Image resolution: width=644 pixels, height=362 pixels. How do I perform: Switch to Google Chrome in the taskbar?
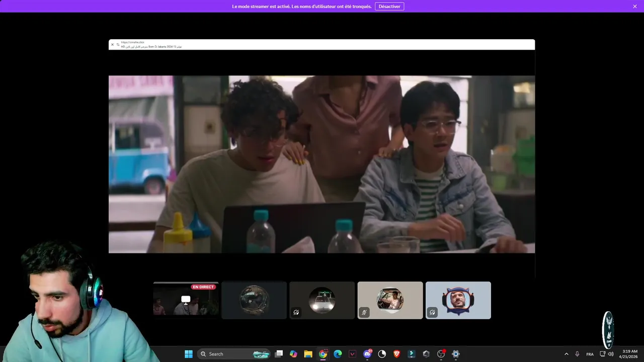click(323, 354)
